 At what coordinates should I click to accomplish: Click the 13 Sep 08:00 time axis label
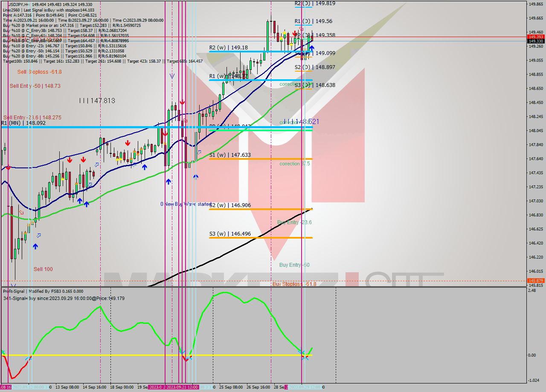click(67, 387)
